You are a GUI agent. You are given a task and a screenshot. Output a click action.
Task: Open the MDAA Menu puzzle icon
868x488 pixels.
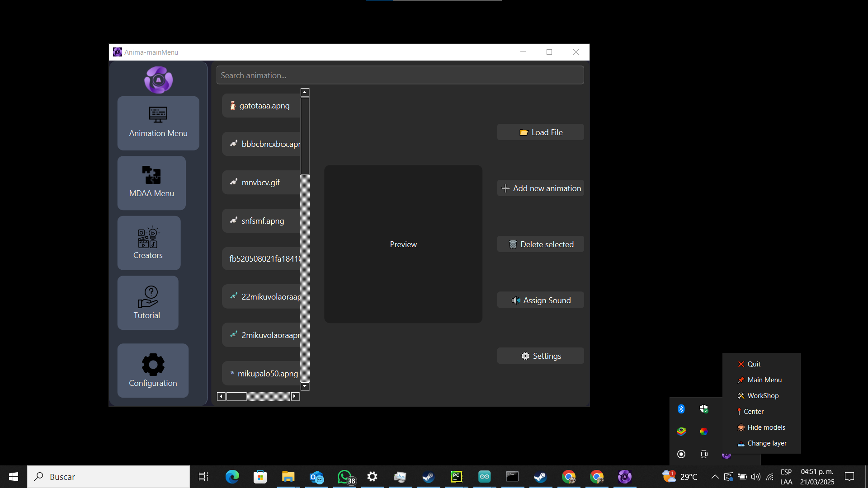tap(151, 183)
